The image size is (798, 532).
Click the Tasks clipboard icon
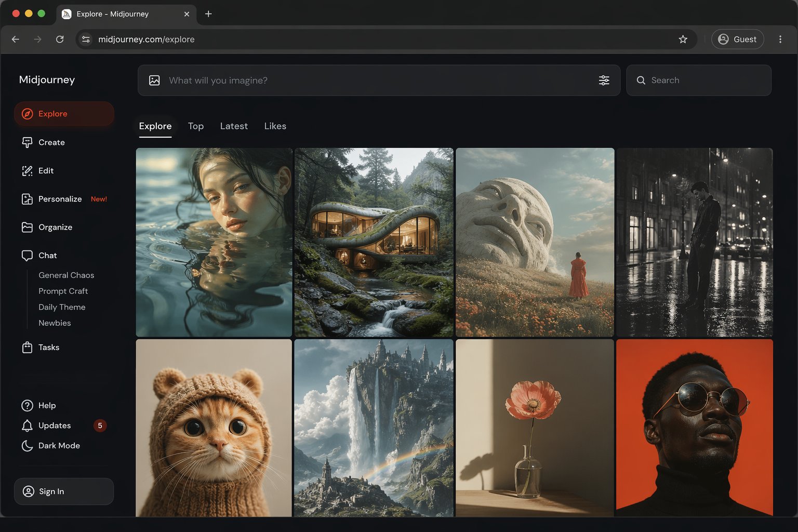coord(27,348)
